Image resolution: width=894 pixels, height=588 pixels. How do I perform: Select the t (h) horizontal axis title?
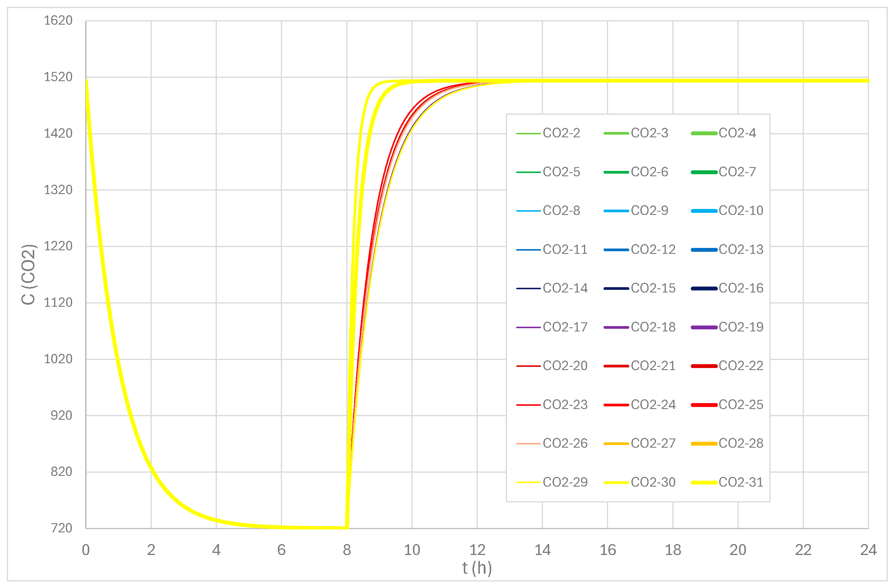477,568
